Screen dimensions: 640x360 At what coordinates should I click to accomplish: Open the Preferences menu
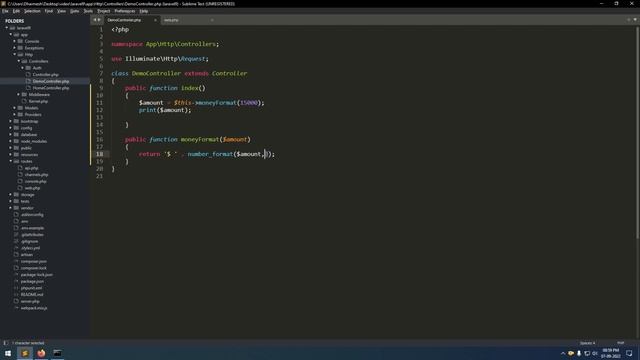point(124,11)
